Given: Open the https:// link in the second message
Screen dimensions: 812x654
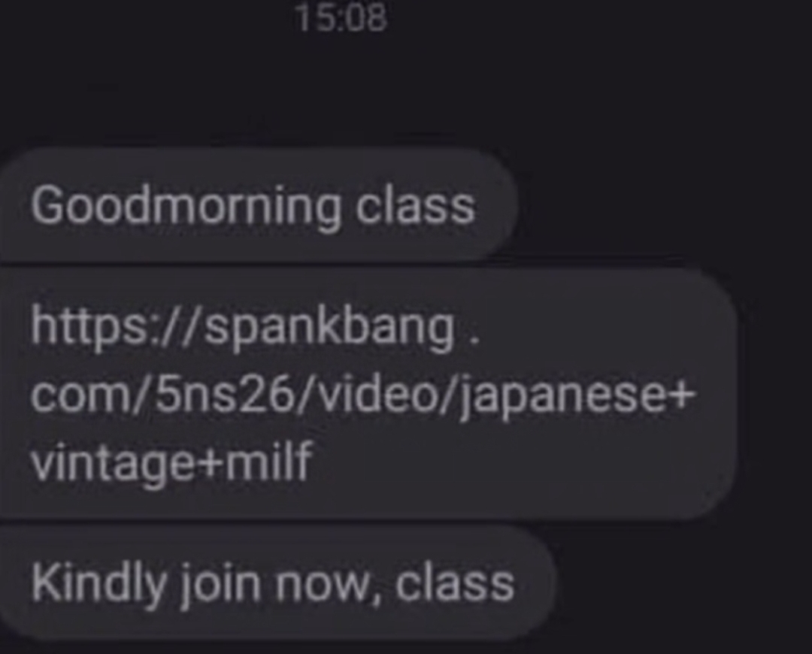Looking at the screenshot, I should point(362,394).
